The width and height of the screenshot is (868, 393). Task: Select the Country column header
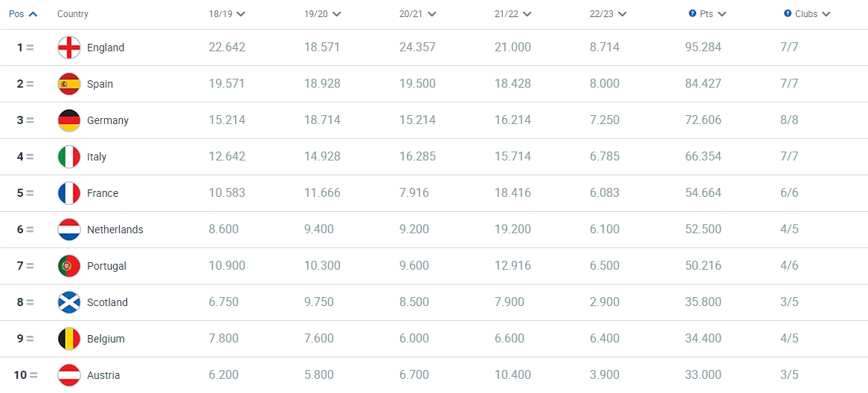(x=72, y=14)
